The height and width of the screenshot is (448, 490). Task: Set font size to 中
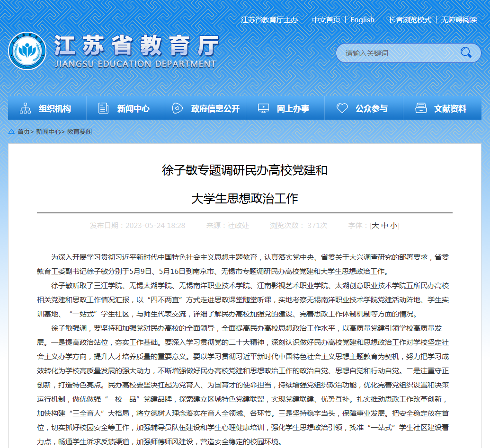pyautogui.click(x=384, y=226)
